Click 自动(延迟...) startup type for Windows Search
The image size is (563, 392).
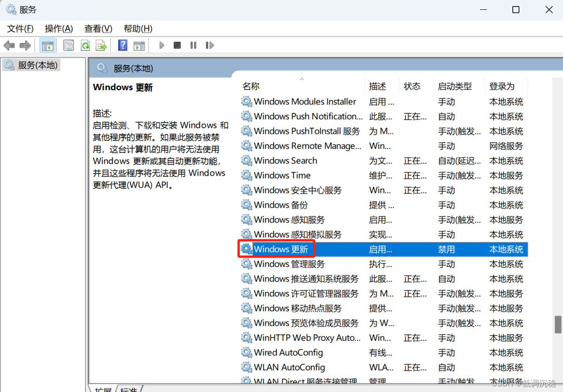point(459,161)
